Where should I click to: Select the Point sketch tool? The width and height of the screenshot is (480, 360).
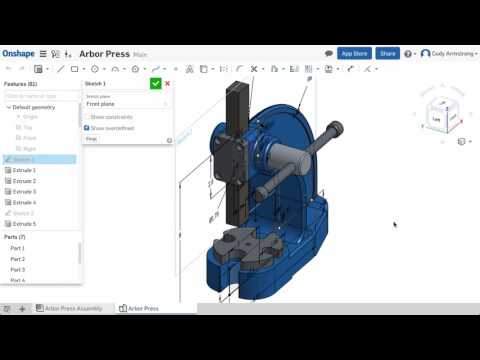click(176, 69)
